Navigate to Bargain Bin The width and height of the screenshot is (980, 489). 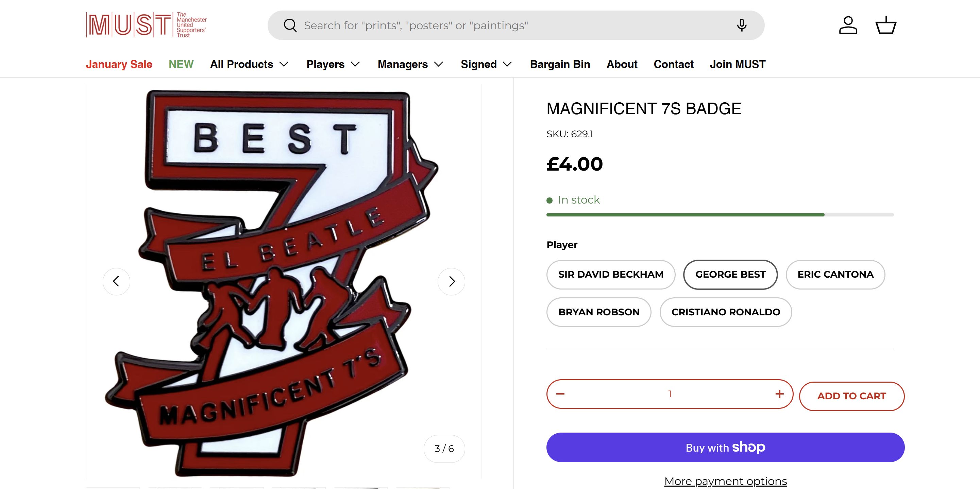tap(560, 64)
